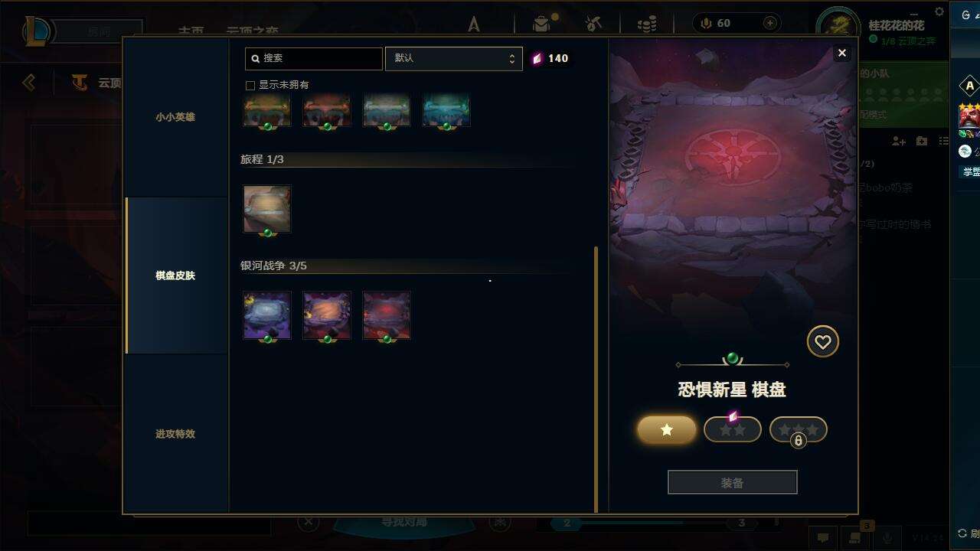Open the crafting hammer icon in top bar
This screenshot has width=980, height=551.
[x=593, y=24]
